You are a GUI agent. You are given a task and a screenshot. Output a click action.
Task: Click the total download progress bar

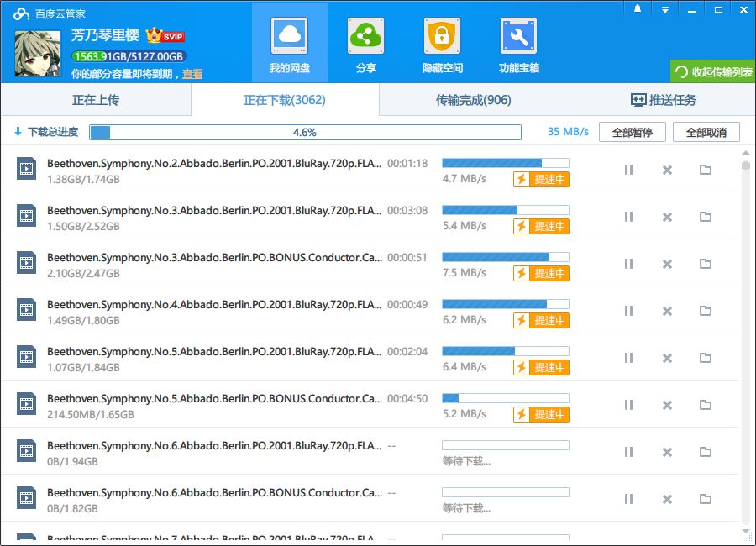[x=305, y=132]
